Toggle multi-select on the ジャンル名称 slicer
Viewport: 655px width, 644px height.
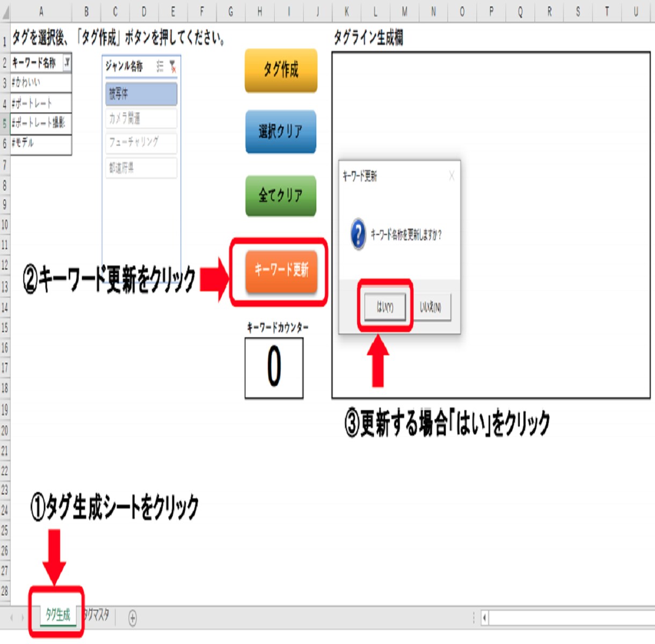(x=160, y=66)
